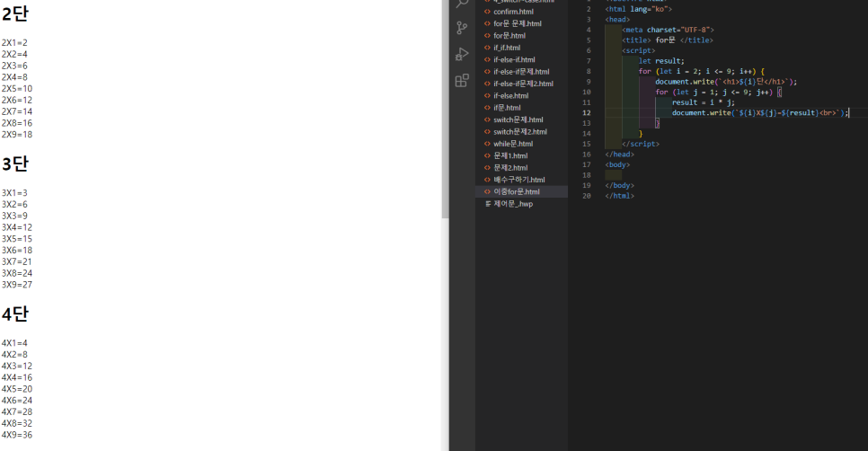
Task: Click the 'result = i * j;' line
Action: click(x=703, y=102)
